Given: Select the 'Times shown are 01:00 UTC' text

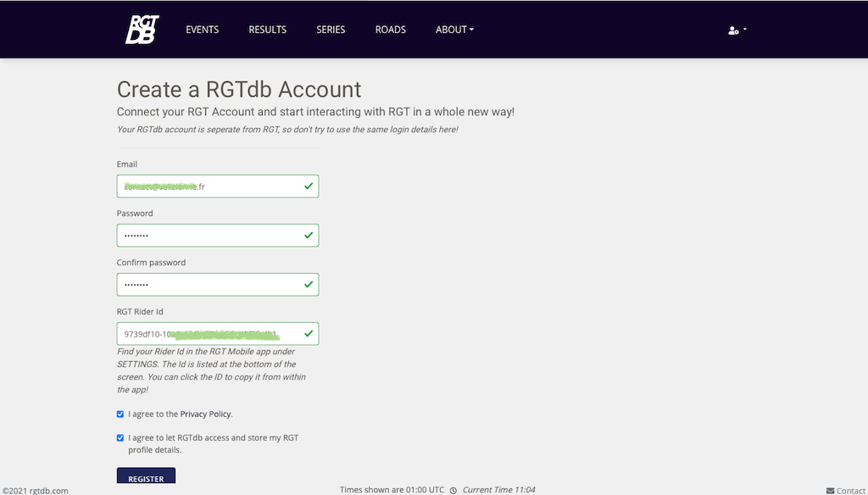Looking at the screenshot, I should pos(392,490).
